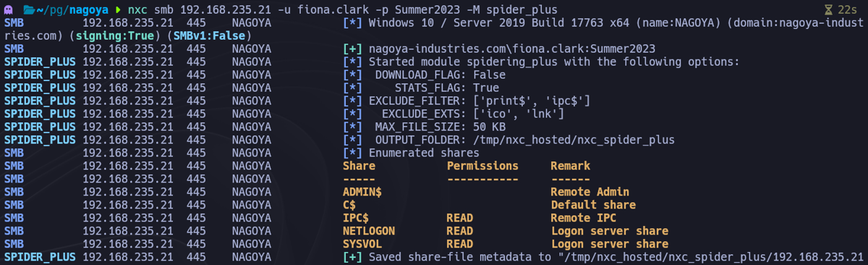
Task: Click the Remark column header
Action: (570, 167)
